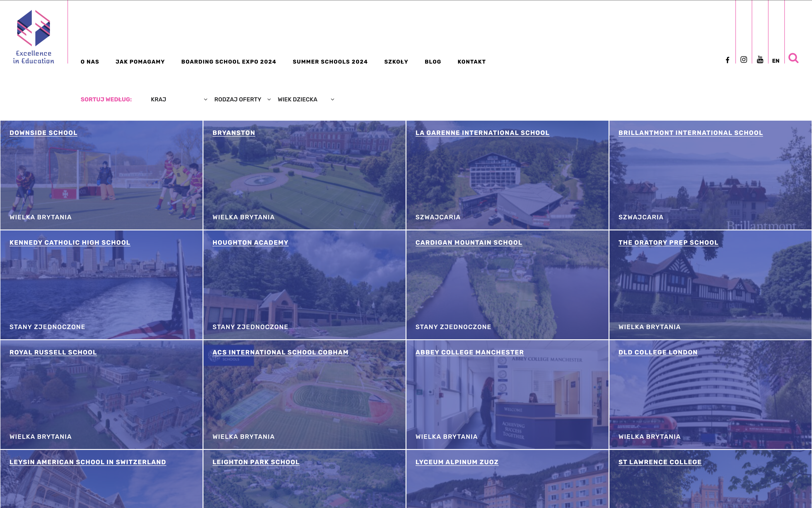Open the O NAS menu

coord(90,62)
